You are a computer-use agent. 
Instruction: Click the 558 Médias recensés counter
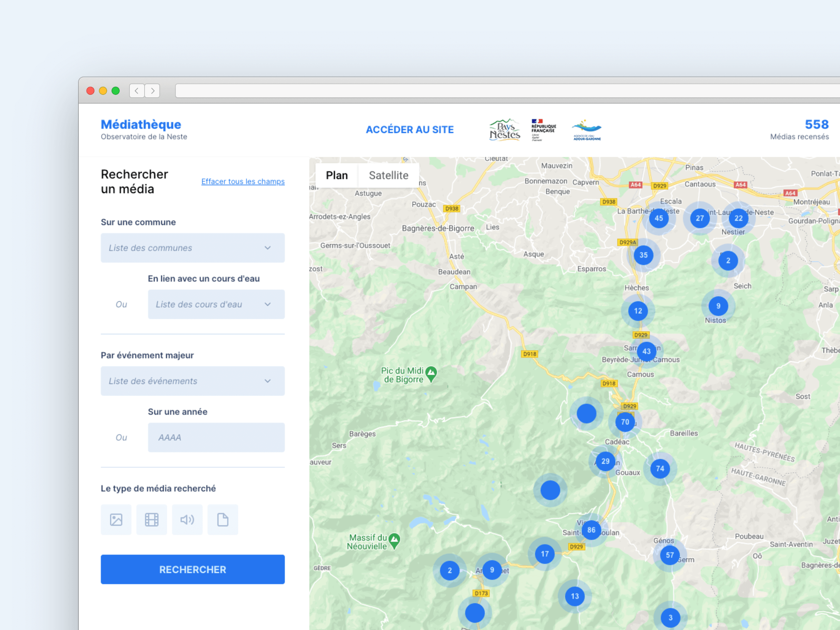[x=799, y=129]
